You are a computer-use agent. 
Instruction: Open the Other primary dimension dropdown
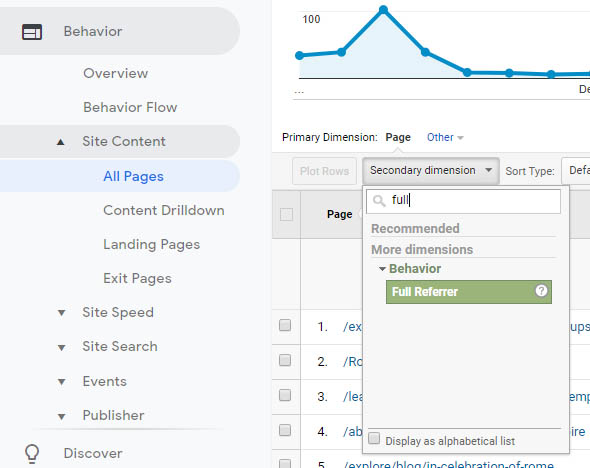[x=445, y=137]
